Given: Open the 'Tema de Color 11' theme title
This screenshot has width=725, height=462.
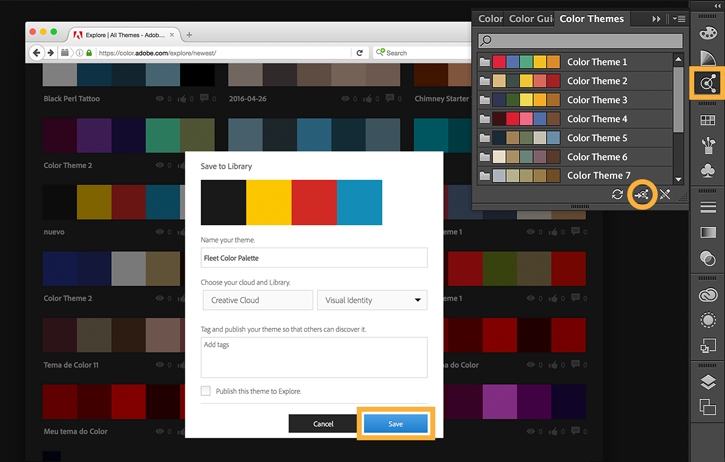Looking at the screenshot, I should click(71, 365).
